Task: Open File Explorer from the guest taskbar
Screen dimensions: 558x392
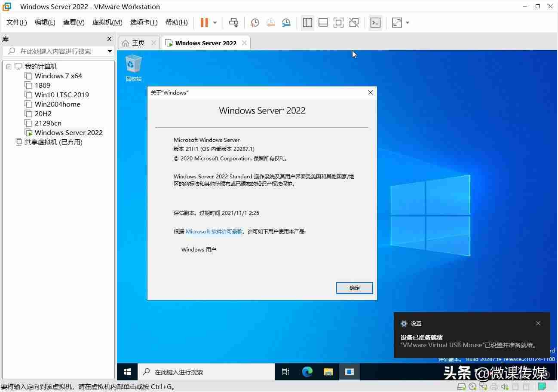Action: (x=328, y=372)
